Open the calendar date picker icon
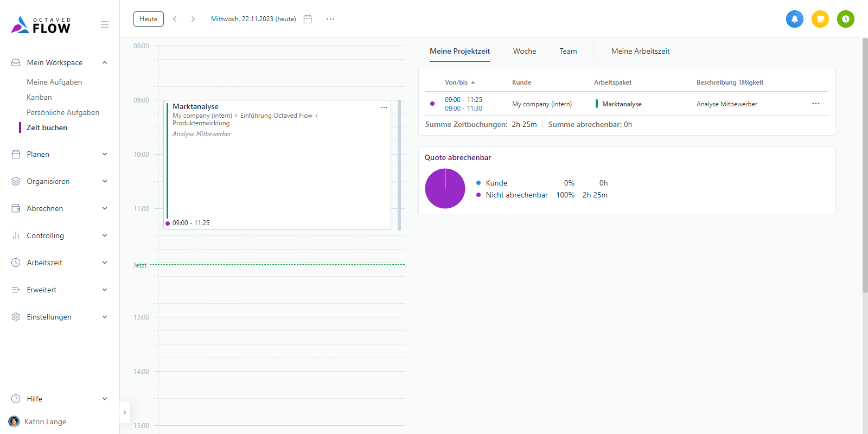This screenshot has height=434, width=868. click(x=308, y=19)
